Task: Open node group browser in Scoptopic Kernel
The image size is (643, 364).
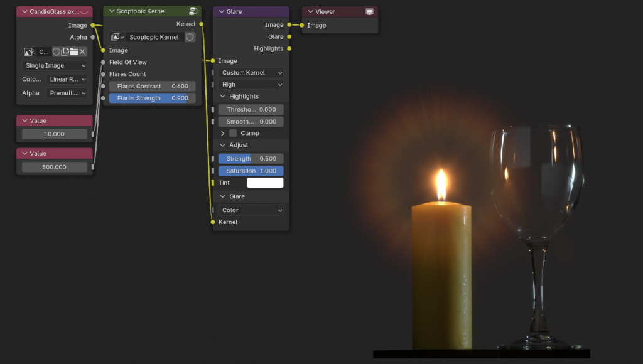Action: [x=117, y=37]
